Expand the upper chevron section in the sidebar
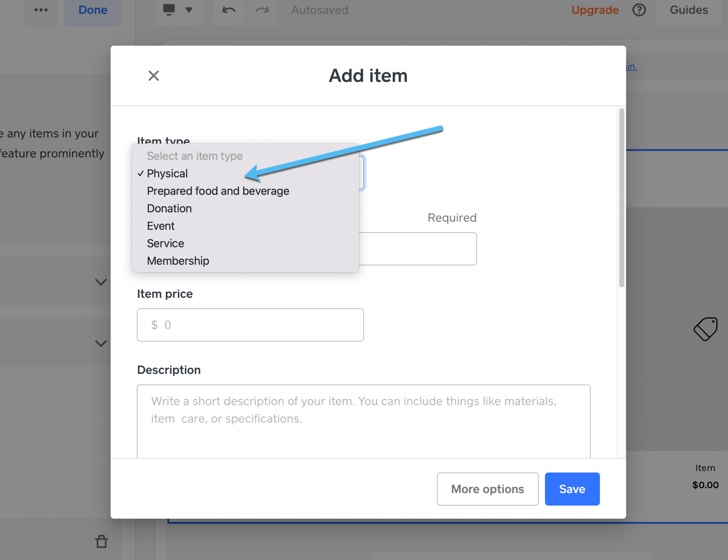The image size is (728, 560). coord(101,282)
